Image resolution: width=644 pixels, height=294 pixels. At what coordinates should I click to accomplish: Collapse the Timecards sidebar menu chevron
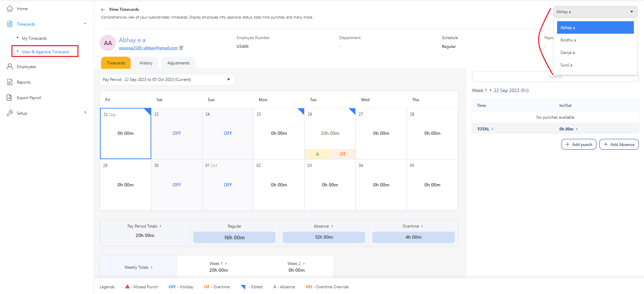pos(85,24)
